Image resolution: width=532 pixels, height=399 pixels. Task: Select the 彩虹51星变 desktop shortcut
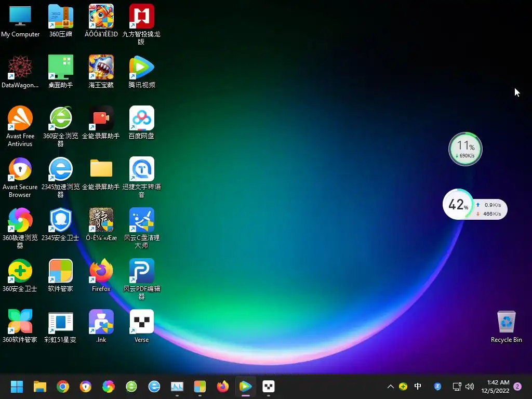(x=60, y=326)
